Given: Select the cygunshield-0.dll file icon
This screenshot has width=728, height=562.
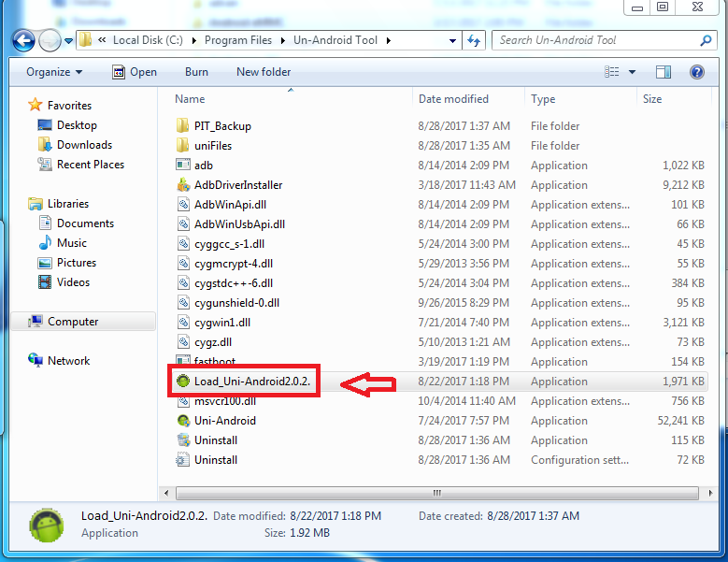Looking at the screenshot, I should click(x=183, y=302).
